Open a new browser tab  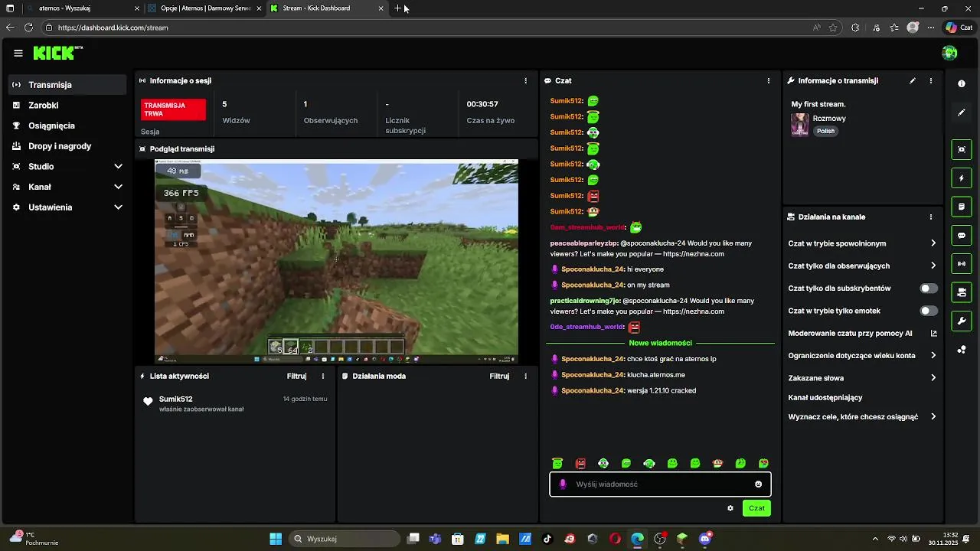[398, 8]
